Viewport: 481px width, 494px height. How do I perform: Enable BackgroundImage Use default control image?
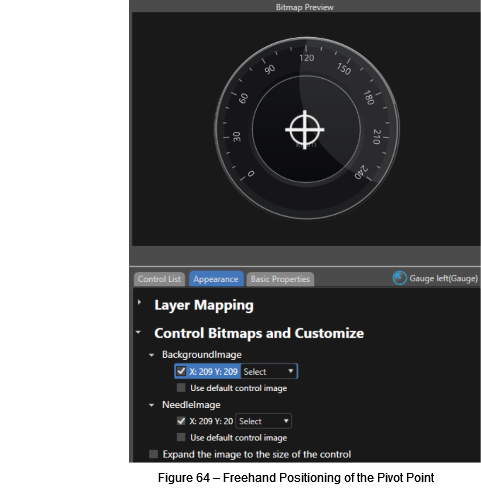coord(181,388)
